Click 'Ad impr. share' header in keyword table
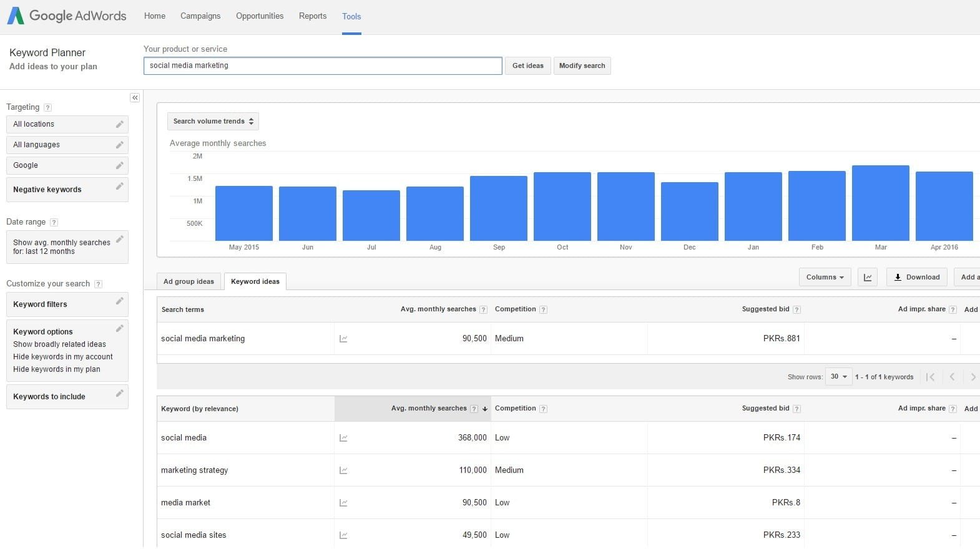Image resolution: width=980 pixels, height=549 pixels. (x=922, y=409)
